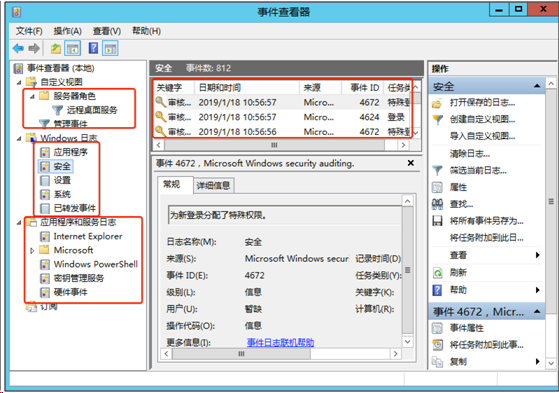The image size is (559, 393).
Task: Click the 系统 log icon in tree
Action: point(45,194)
